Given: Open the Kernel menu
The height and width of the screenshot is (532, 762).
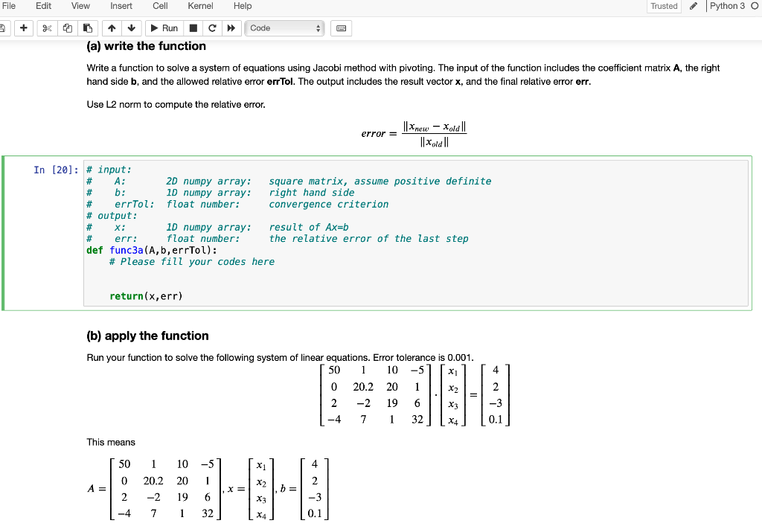Looking at the screenshot, I should pyautogui.click(x=200, y=6).
